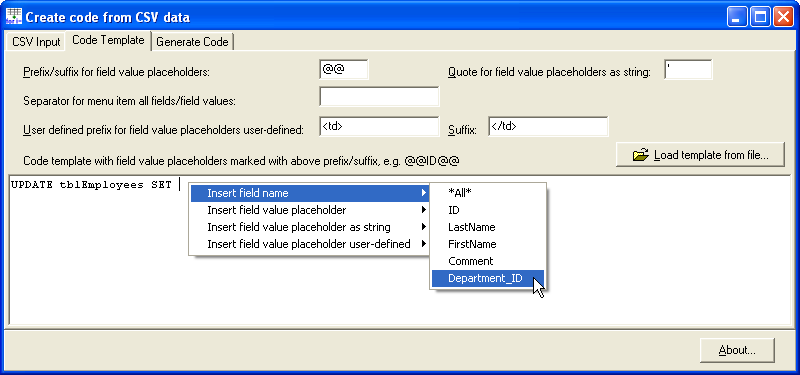Focus the quote for string placeholders field
Viewport: 800px width, 375px height.
688,69
